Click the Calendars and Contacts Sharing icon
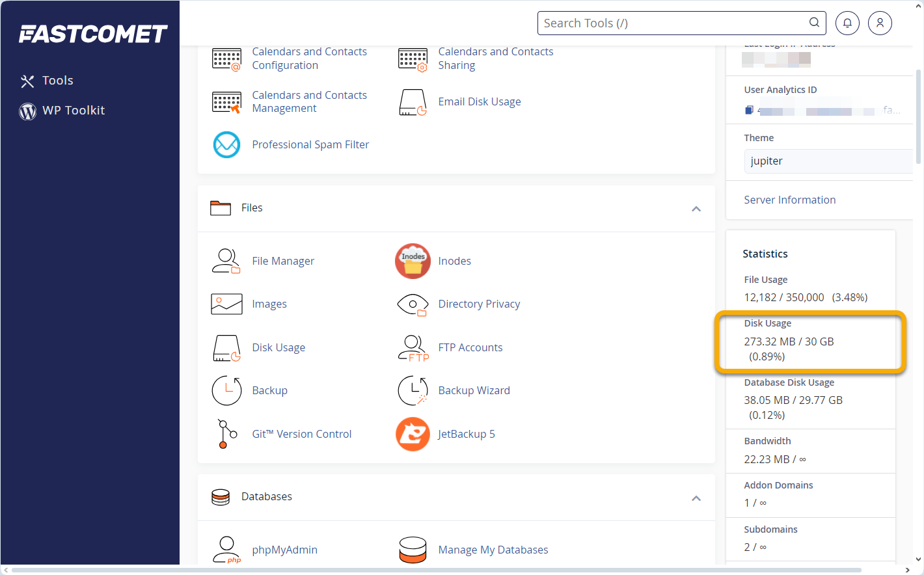 click(413, 59)
